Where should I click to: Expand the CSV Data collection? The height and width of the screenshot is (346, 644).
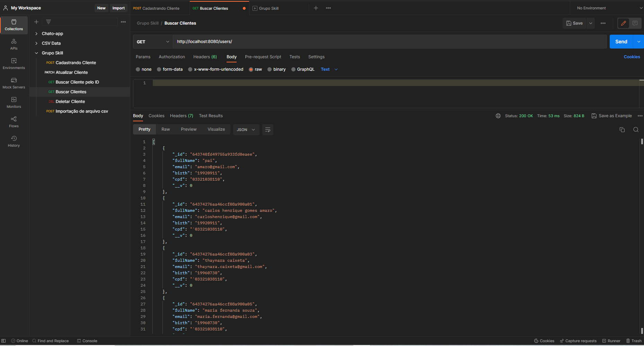coord(36,43)
